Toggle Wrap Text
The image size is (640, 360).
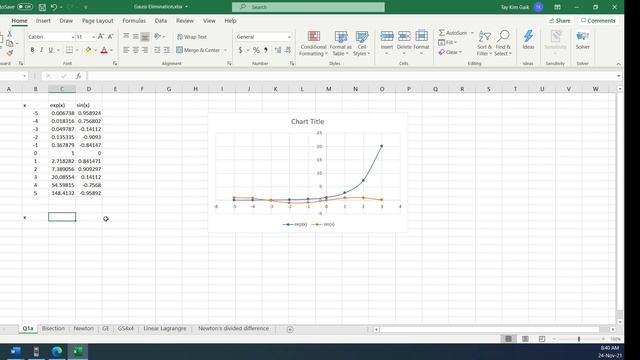192,37
